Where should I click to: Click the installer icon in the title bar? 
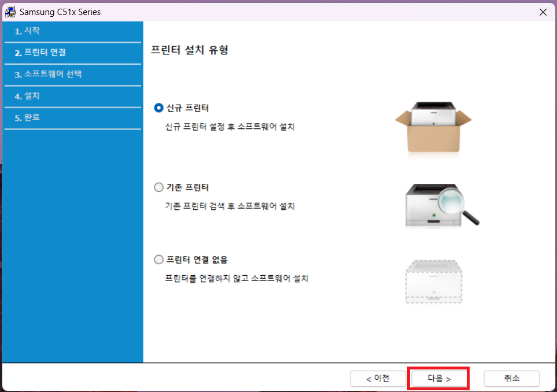[x=10, y=12]
